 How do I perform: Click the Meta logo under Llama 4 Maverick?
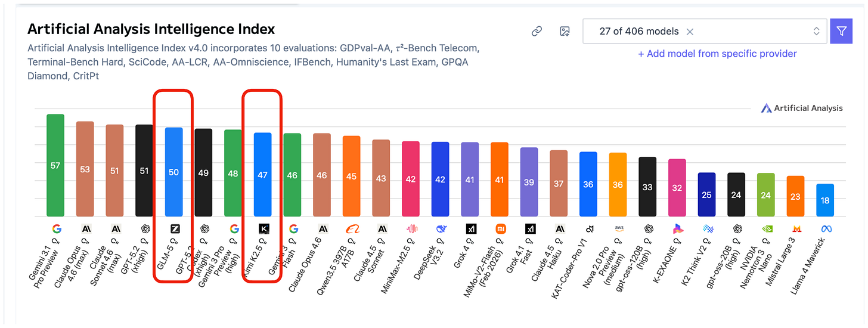tap(826, 228)
